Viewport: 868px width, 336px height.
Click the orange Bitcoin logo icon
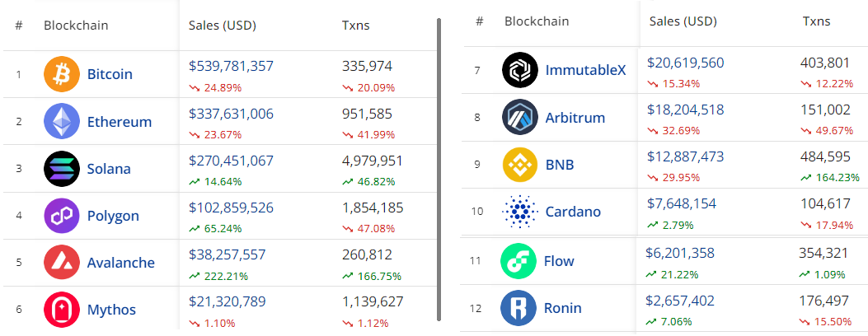tap(62, 74)
